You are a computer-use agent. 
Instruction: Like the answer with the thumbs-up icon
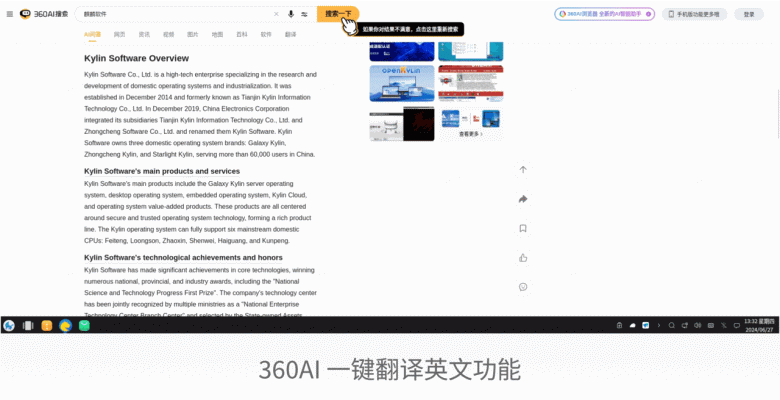pyautogui.click(x=523, y=257)
